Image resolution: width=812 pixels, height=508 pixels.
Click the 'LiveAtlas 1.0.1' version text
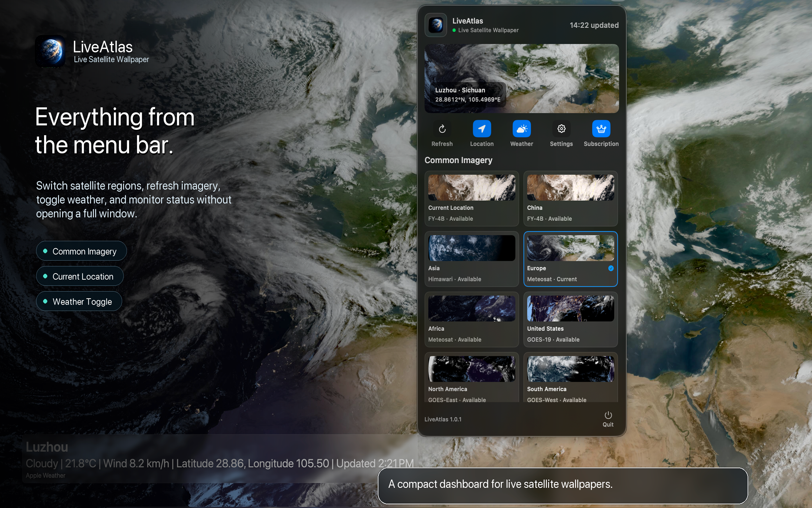[443, 419]
